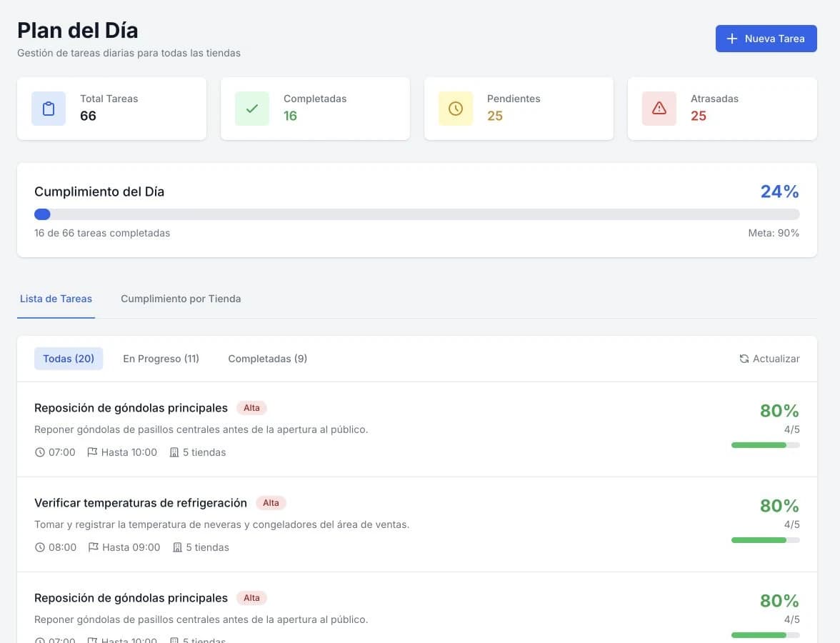The width and height of the screenshot is (840, 643).
Task: Click the Hasta 09:00 deadline text
Action: (x=131, y=547)
